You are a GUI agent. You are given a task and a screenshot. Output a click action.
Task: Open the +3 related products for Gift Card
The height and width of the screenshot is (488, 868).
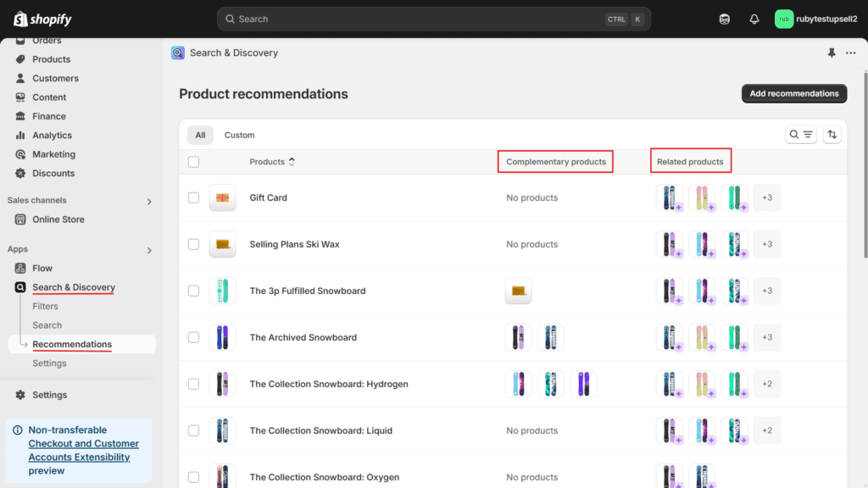(x=766, y=197)
